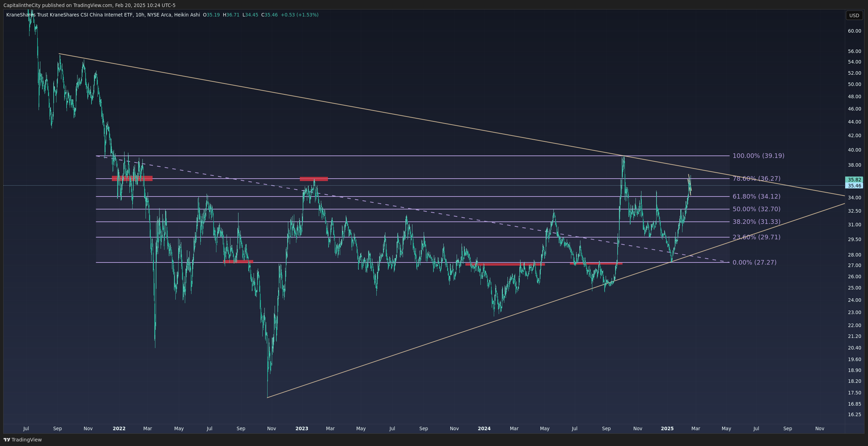This screenshot has height=446, width=868.
Task: Click the 16.25 price axis label
Action: pos(854,414)
